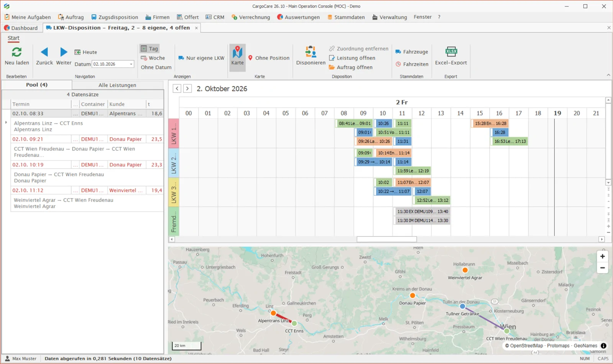Sort by the Kunde column header

[x=127, y=104]
